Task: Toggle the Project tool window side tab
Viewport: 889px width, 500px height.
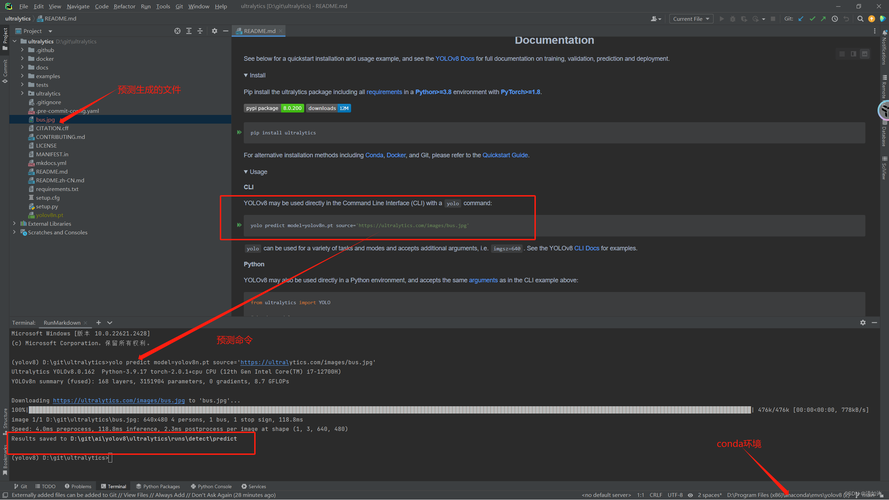Action: point(5,40)
